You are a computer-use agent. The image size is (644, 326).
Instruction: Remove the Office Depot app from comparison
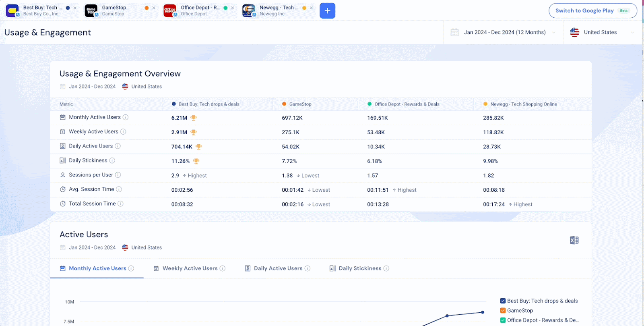tap(233, 8)
